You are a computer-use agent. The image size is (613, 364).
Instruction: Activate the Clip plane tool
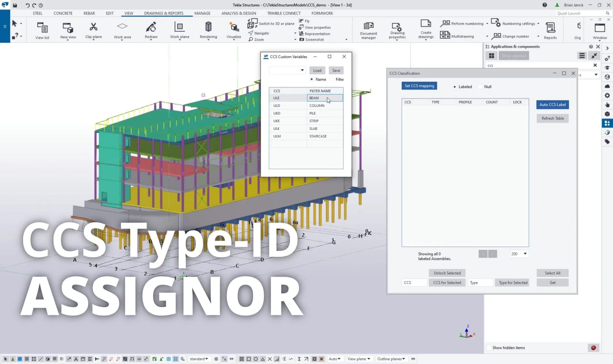94,31
